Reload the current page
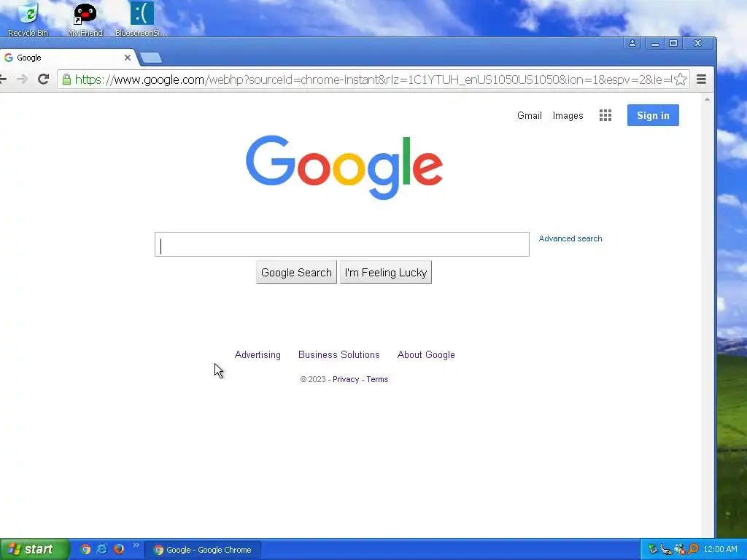Viewport: 747px width, 560px height. point(43,79)
